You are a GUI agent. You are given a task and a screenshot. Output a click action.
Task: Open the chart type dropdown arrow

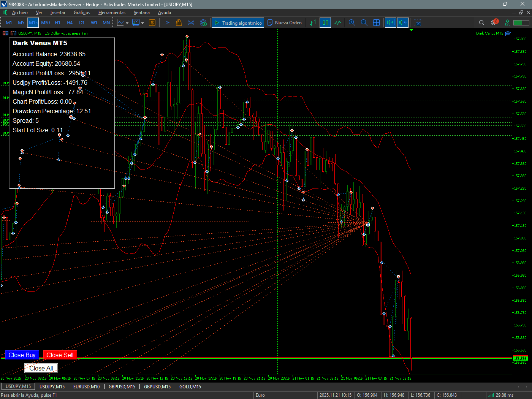tap(127, 23)
